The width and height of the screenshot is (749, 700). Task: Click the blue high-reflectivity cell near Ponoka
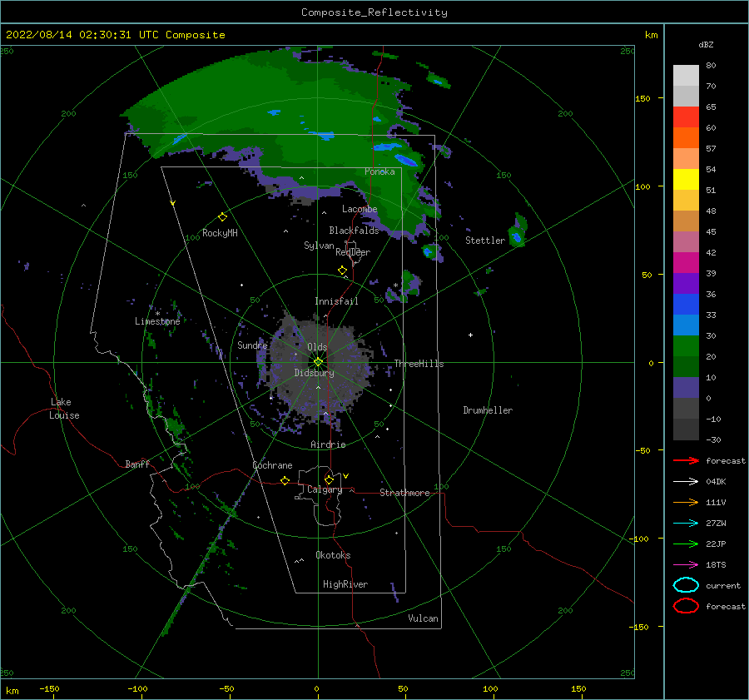coord(405,160)
